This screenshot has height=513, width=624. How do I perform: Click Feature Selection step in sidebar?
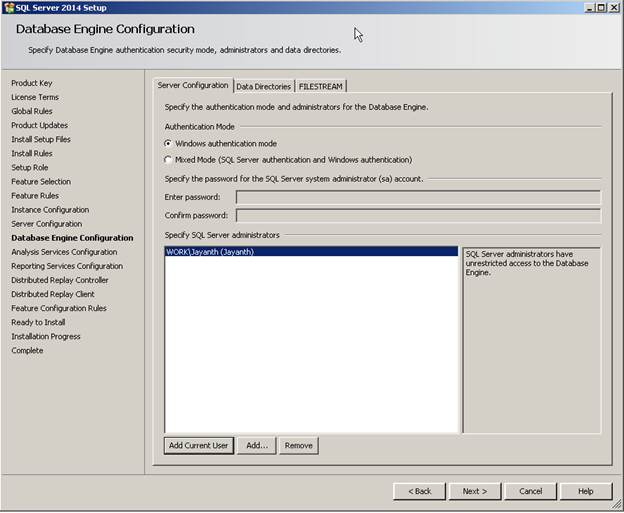(41, 181)
